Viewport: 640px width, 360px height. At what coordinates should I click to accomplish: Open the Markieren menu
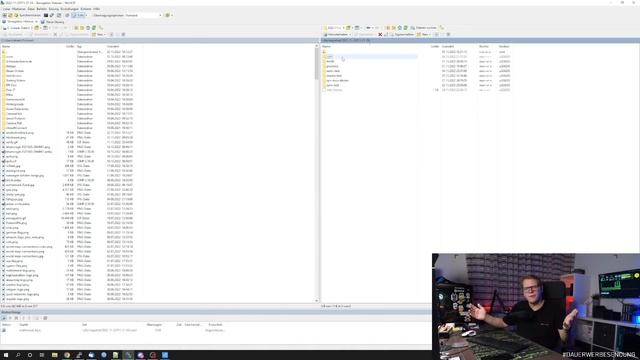[x=18, y=9]
